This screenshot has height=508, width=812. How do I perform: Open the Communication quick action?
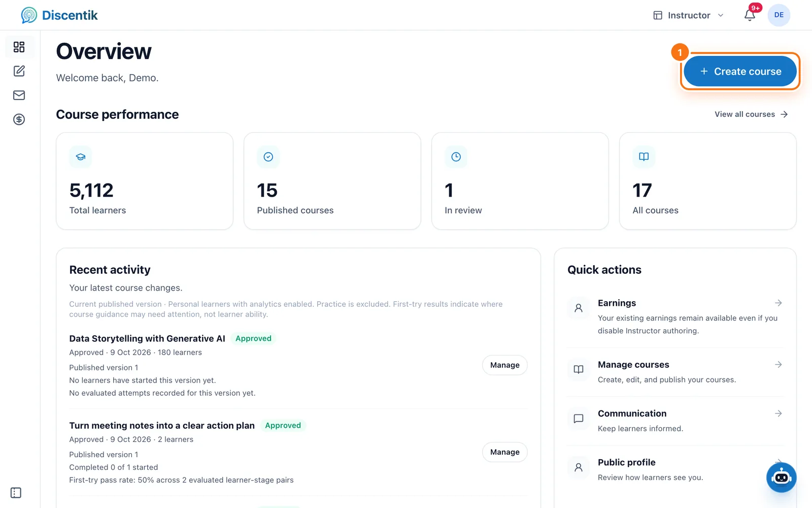(x=675, y=421)
